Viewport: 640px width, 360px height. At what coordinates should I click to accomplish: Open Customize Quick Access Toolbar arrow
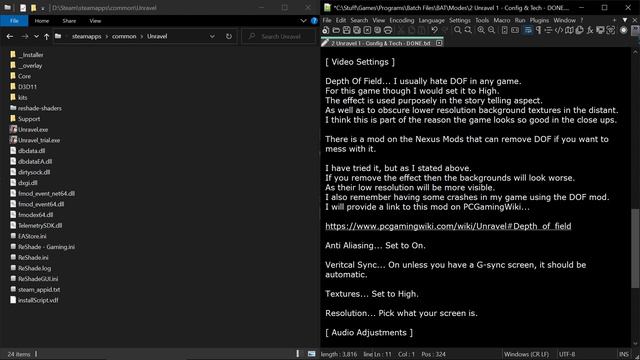click(43, 8)
